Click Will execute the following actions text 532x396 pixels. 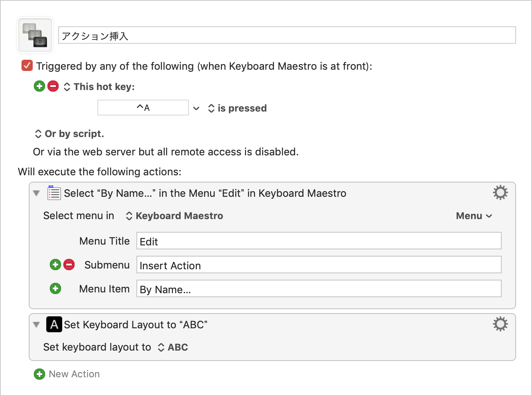point(100,172)
